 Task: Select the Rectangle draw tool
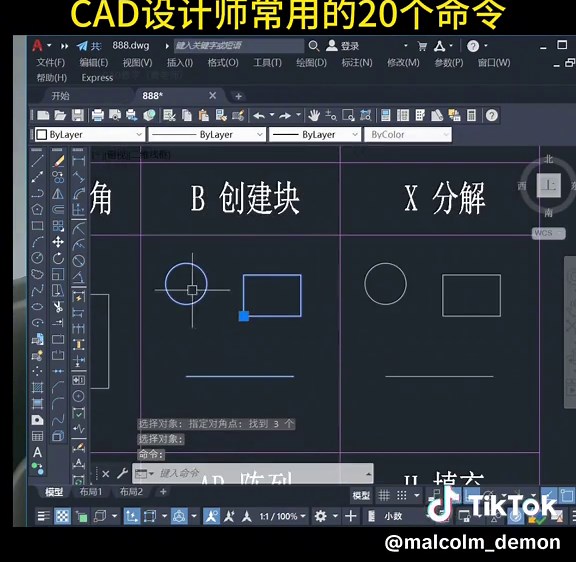pyautogui.click(x=37, y=226)
